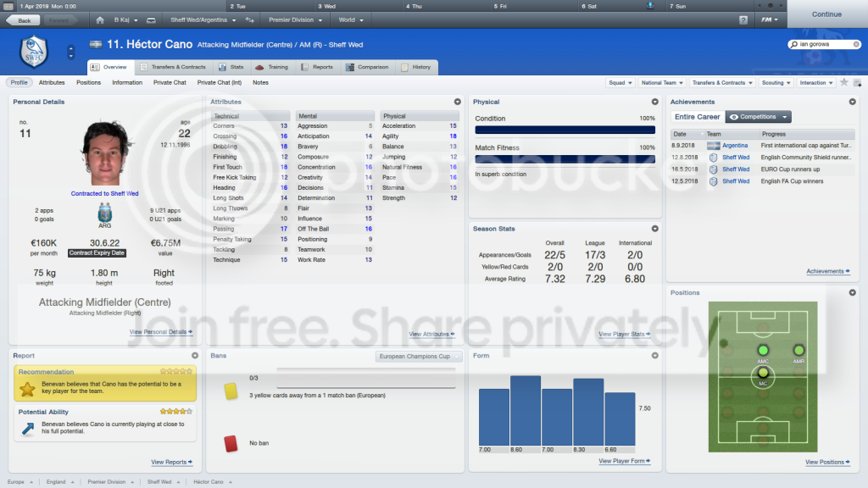The height and width of the screenshot is (488, 868).
Task: Click the player search input field
Action: (x=824, y=44)
